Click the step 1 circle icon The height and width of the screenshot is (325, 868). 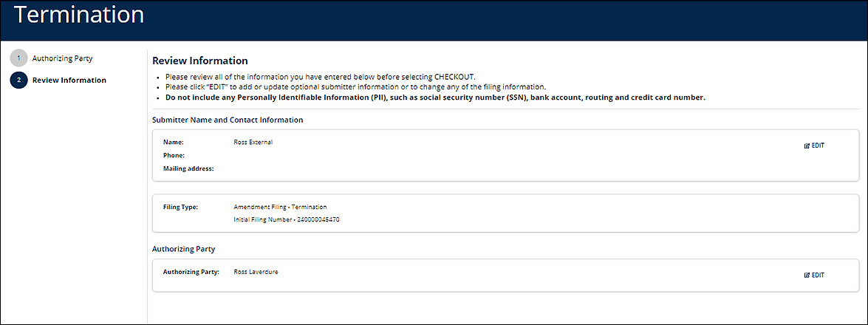(x=19, y=58)
